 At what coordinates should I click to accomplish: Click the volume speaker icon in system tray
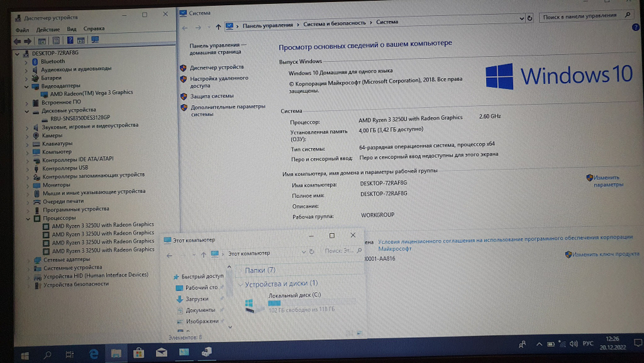[x=573, y=344]
